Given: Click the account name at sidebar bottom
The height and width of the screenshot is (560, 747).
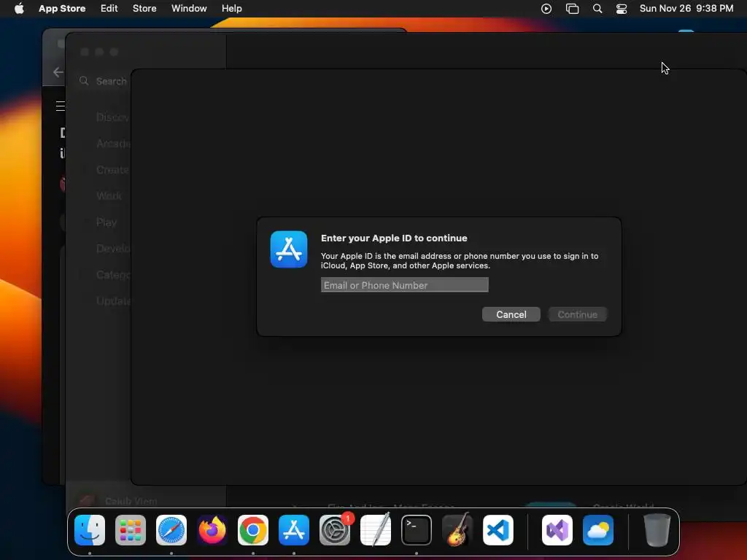Looking at the screenshot, I should 131,501.
